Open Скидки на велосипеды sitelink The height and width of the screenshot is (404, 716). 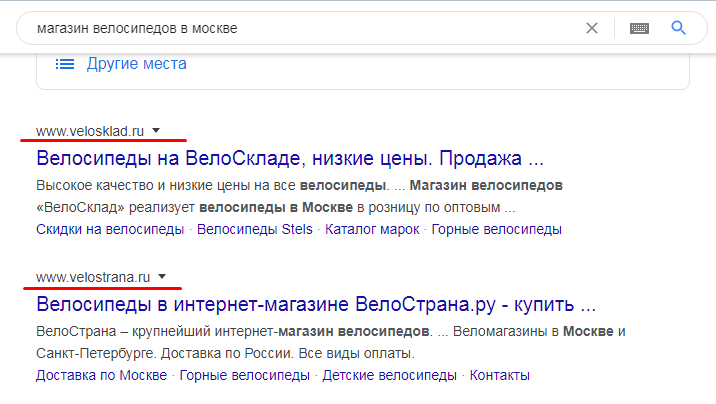click(110, 229)
